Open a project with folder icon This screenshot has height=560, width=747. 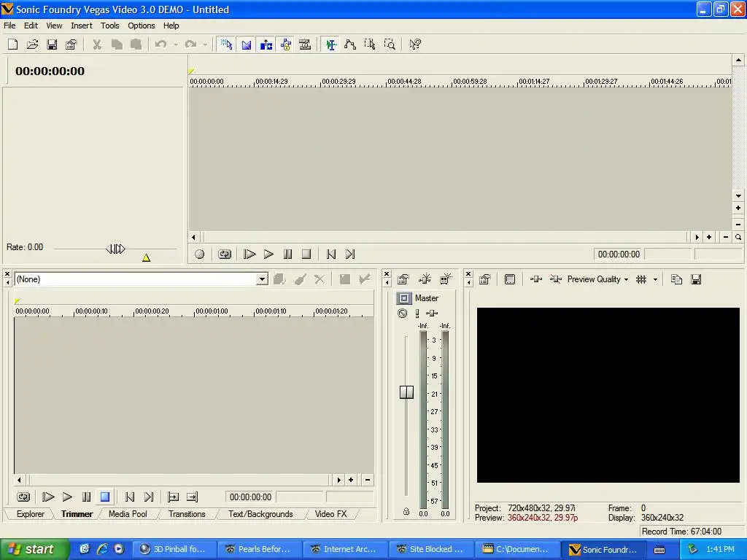click(32, 44)
